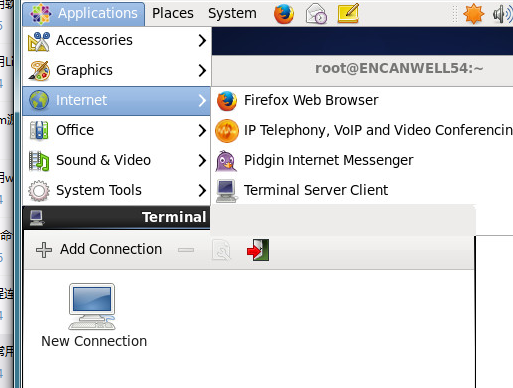Launch IP Telephony, VoIP and Video Conferencing

pyautogui.click(x=362, y=130)
